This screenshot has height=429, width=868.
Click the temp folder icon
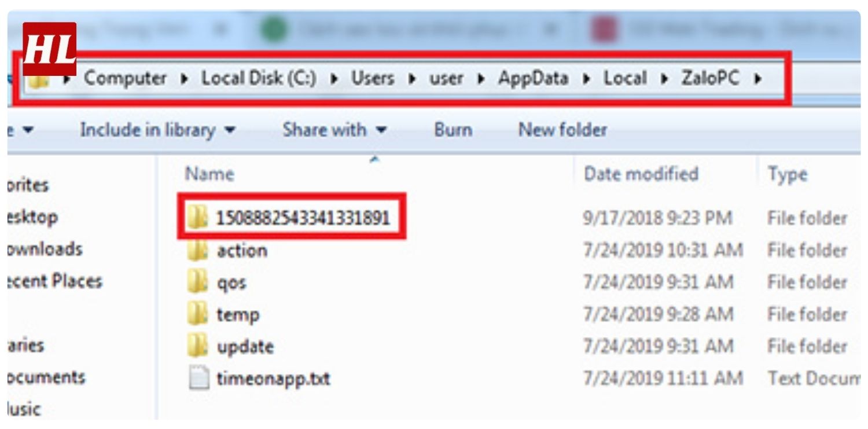[x=198, y=314]
